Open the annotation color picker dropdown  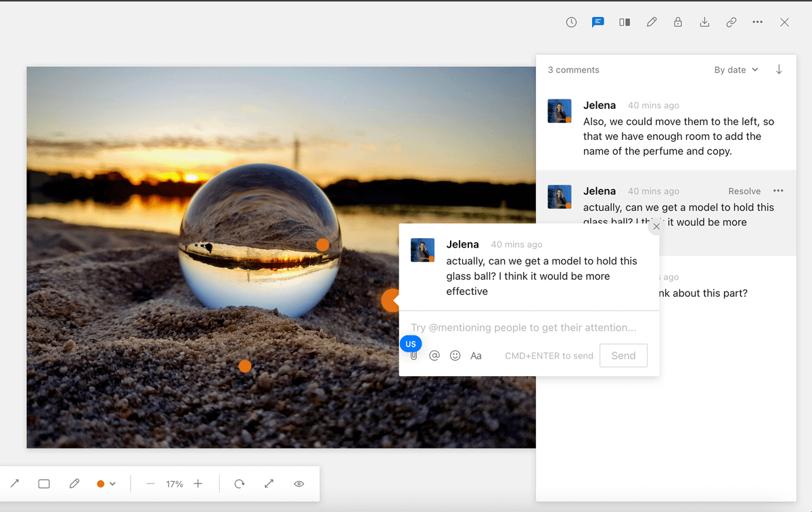(106, 484)
